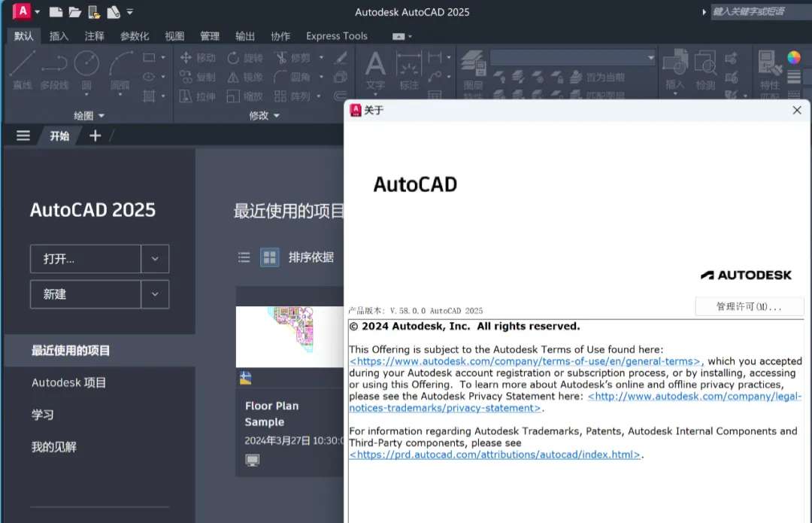Expand the 绘图 (Draw) panel
The width and height of the screenshot is (812, 523).
click(89, 115)
